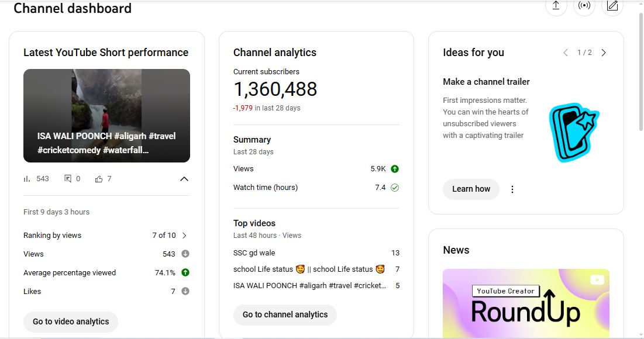644x339 pixels.
Task: Click the channel trailer illustration
Action: (574, 132)
